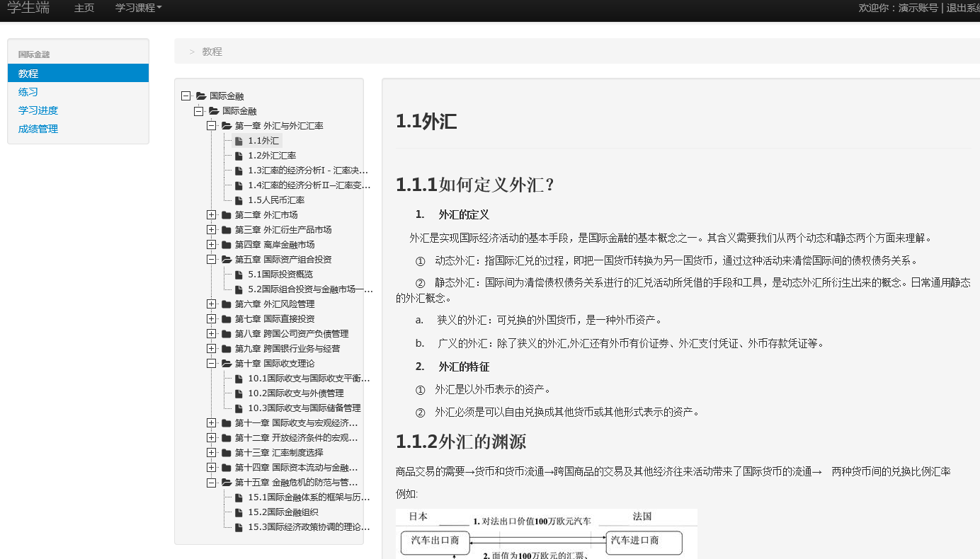Click the file icon beside 1.2外汇汇率
Viewport: 980px width, 559px height.
(239, 156)
